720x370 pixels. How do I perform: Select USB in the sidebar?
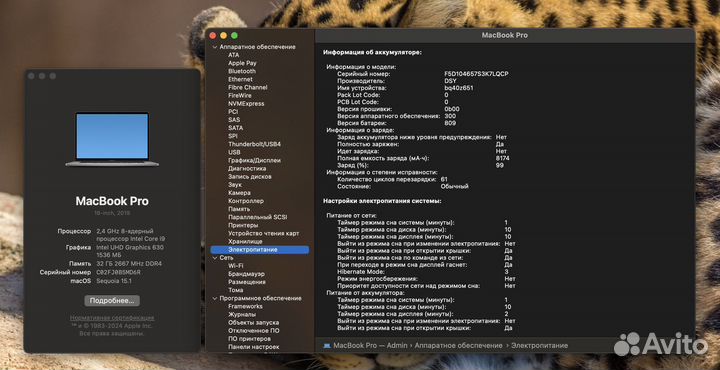tap(234, 152)
